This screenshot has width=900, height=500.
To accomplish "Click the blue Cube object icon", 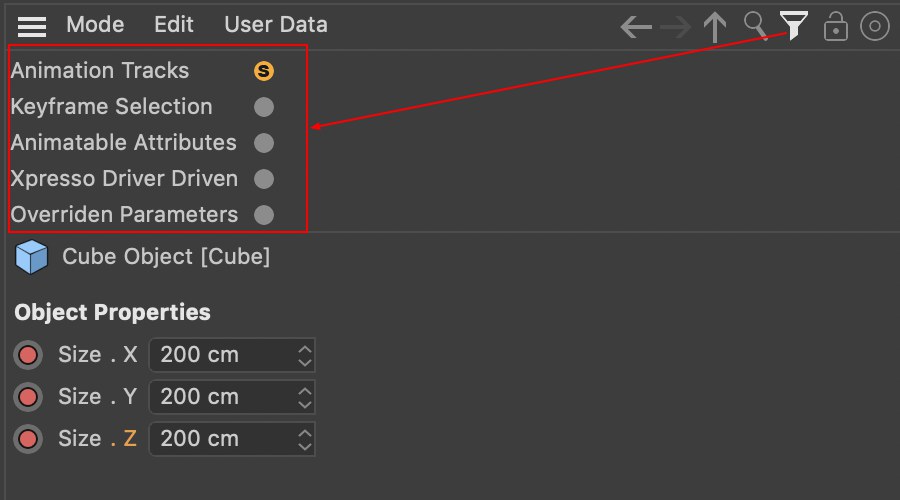I will (32, 257).
